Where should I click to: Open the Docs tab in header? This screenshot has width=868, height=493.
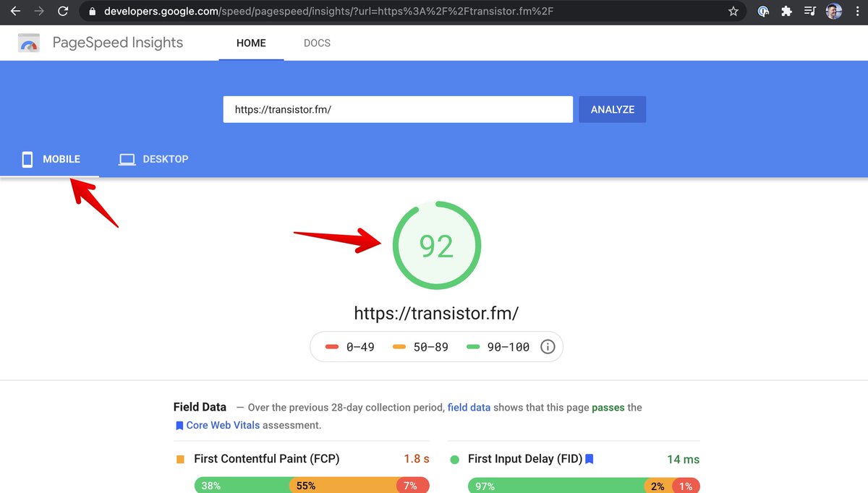click(x=317, y=43)
